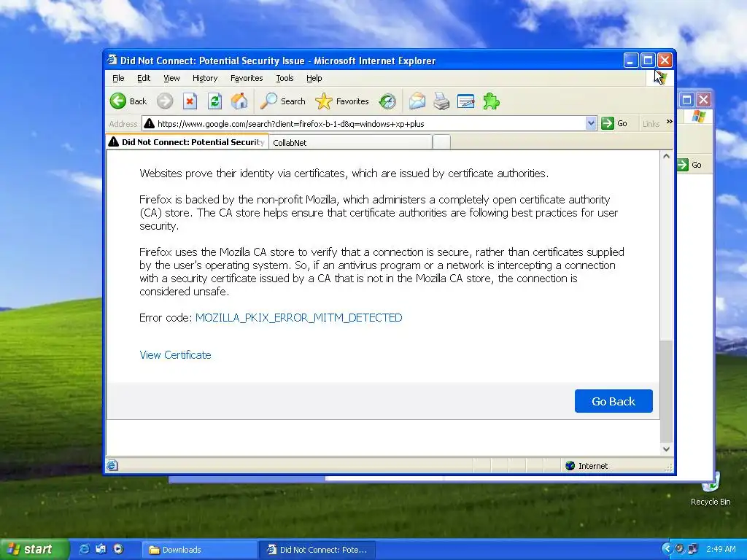Click the network computers tray icon
Screen dimensions: 747x560
click(692, 549)
